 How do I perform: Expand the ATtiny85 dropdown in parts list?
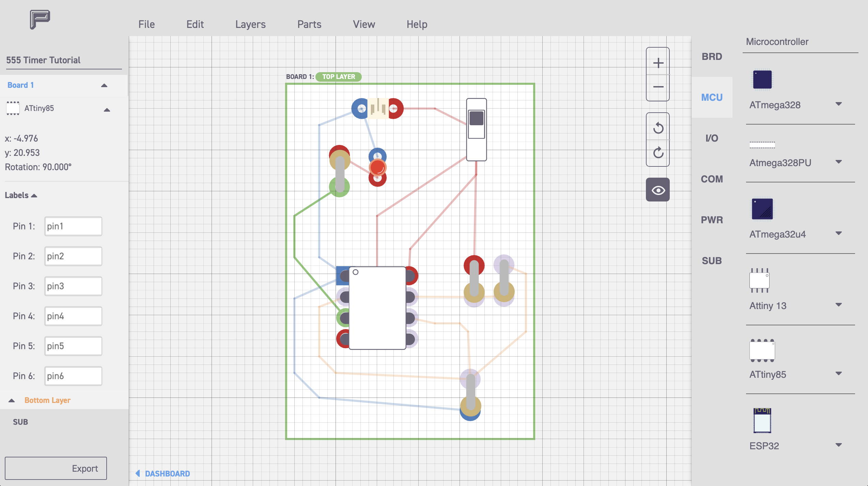838,374
